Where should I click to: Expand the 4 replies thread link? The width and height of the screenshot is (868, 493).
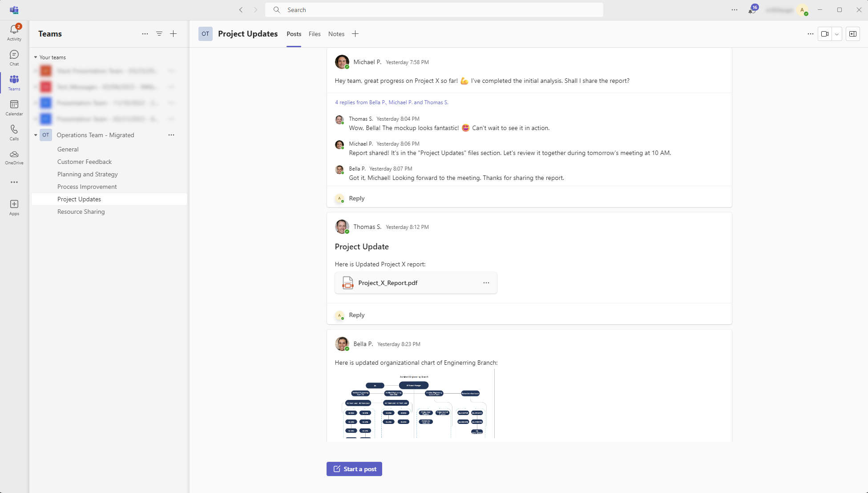(x=392, y=102)
